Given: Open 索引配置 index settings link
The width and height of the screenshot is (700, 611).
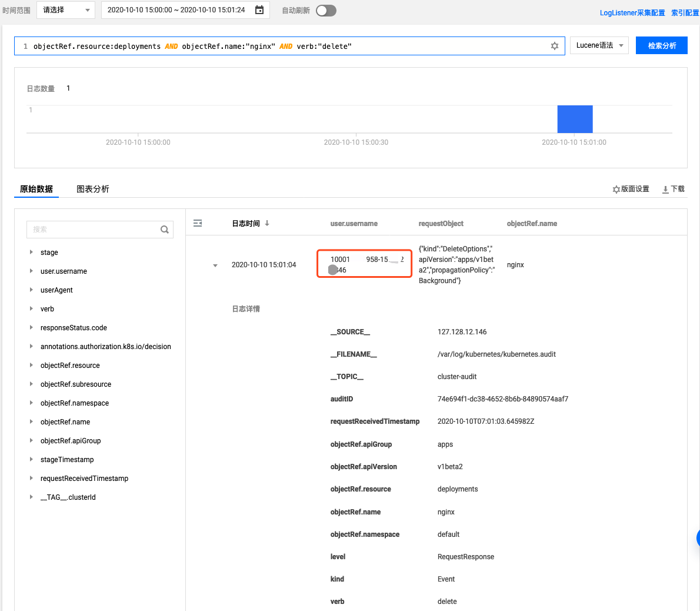Looking at the screenshot, I should pos(685,12).
